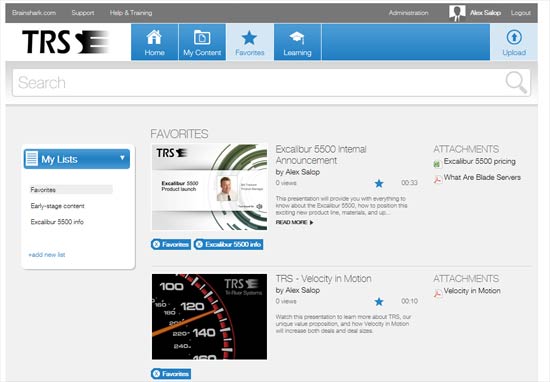Open TRS - Velocity in Motion title

(323, 279)
